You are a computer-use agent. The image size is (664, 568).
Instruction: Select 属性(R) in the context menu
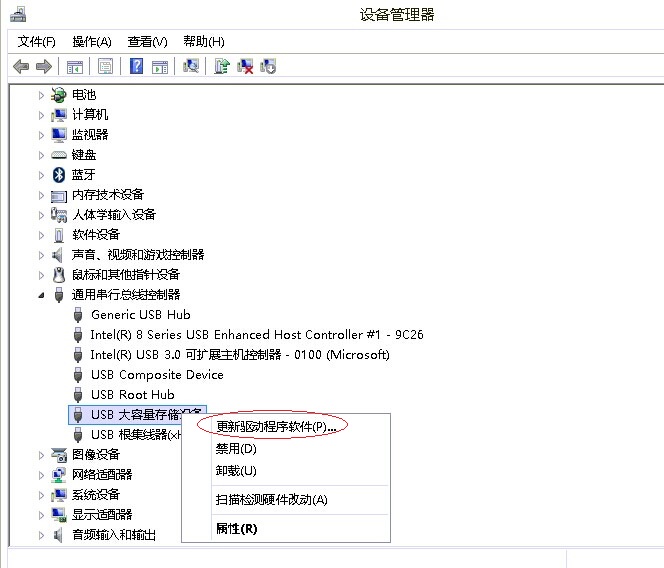pos(237,528)
